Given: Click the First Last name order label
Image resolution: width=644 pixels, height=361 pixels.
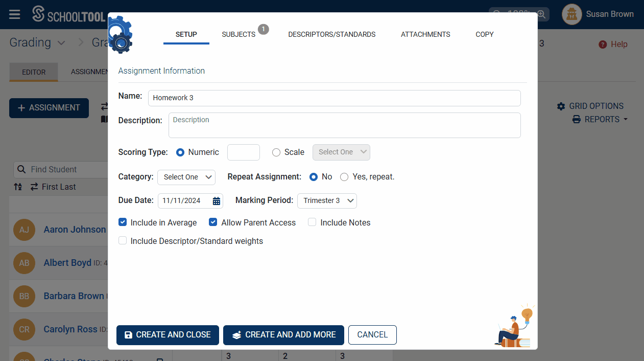Looking at the screenshot, I should 59,187.
